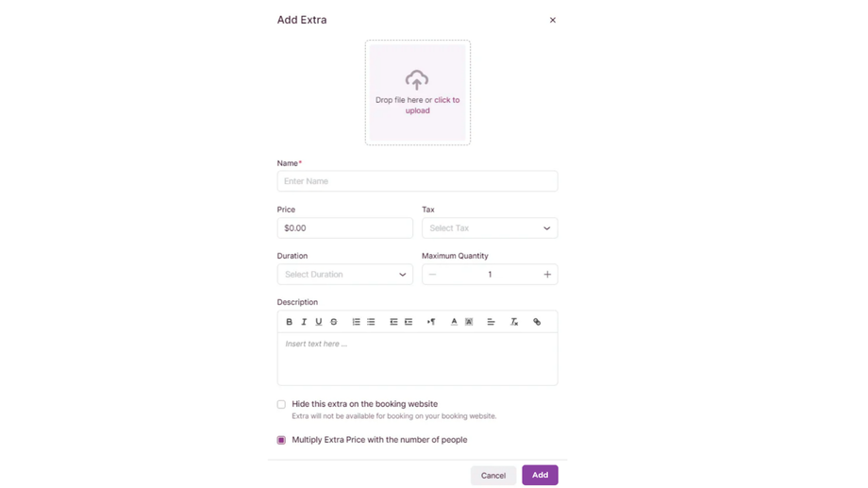Insert a link in description
Screen dimensions: 868x488
click(537, 322)
